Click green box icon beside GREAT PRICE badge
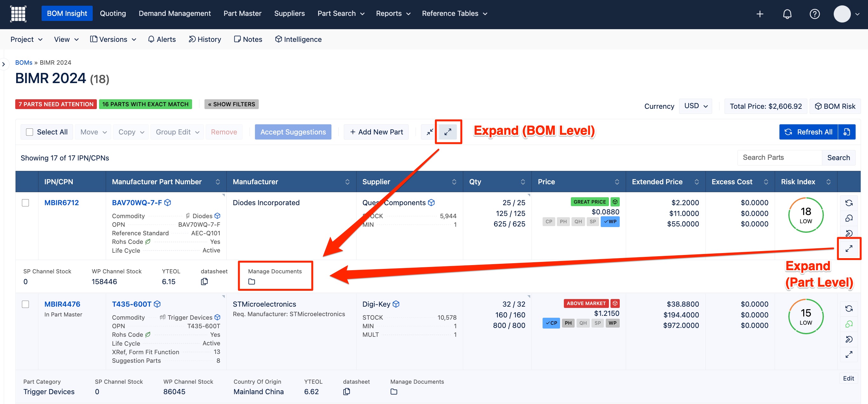Viewport: 868px width, 404px height. (615, 202)
